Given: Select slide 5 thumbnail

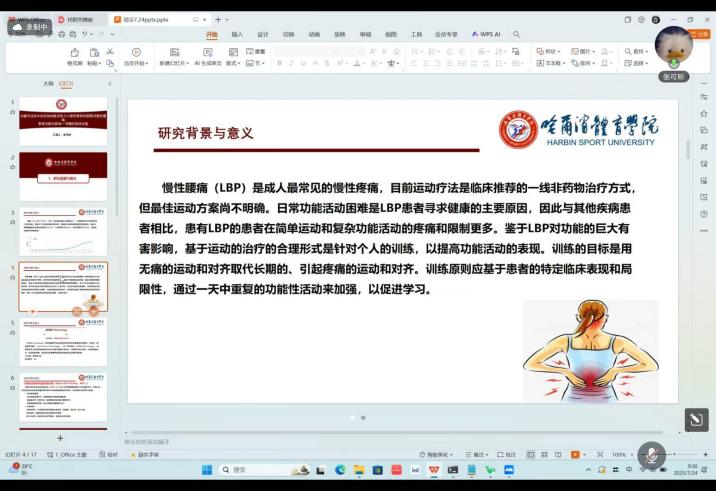Looking at the screenshot, I should click(63, 342).
